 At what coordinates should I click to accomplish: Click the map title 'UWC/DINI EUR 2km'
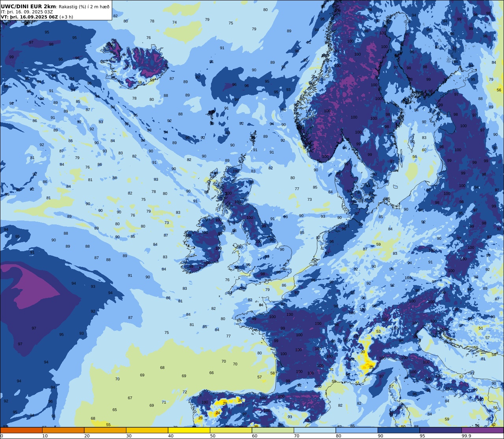28,6
